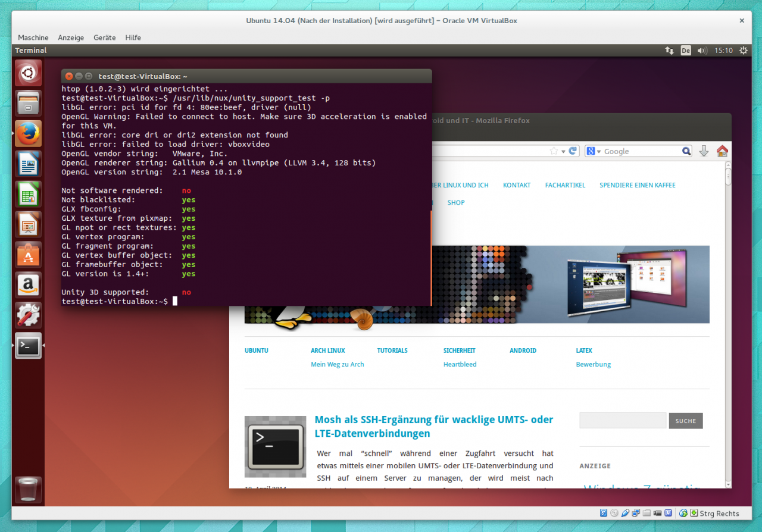Click the blog search field beside SUCHE
Screen dimensions: 762x532
tap(623, 421)
